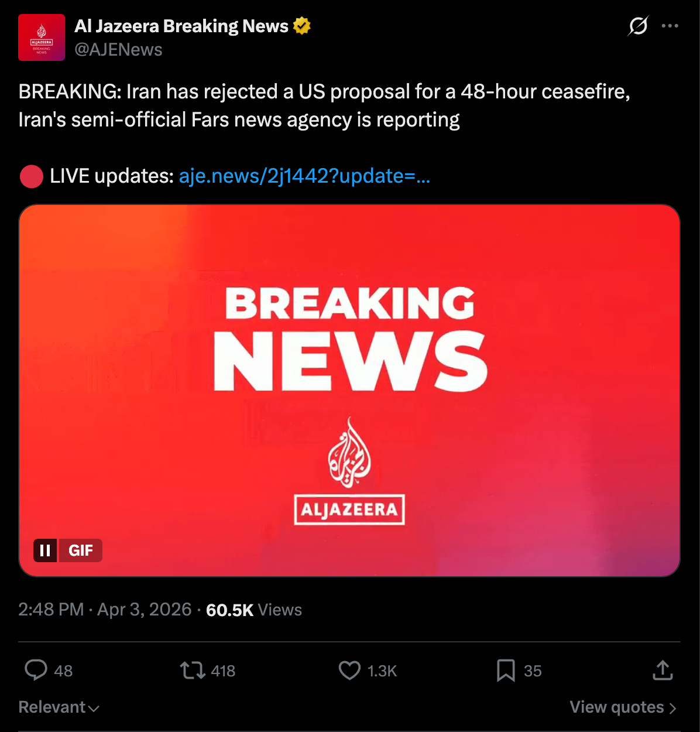This screenshot has width=700, height=732.
Task: Expand the Relevant sort dropdown
Action: [x=59, y=707]
